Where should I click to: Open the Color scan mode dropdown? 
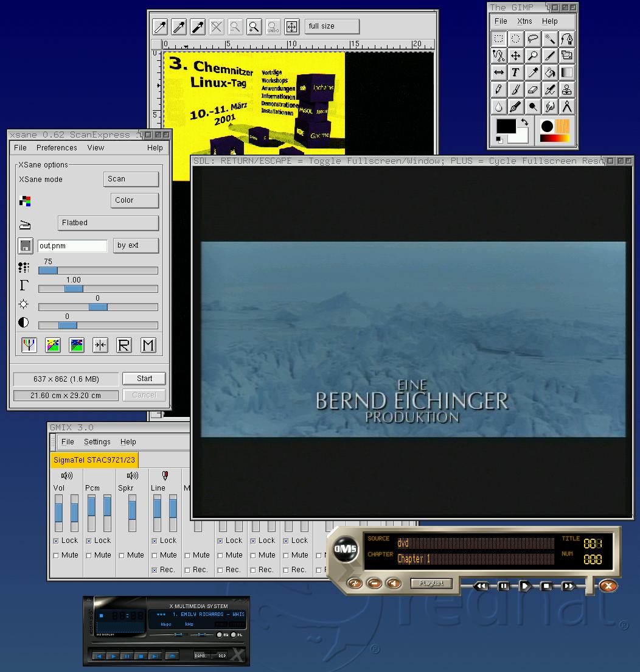tap(134, 200)
